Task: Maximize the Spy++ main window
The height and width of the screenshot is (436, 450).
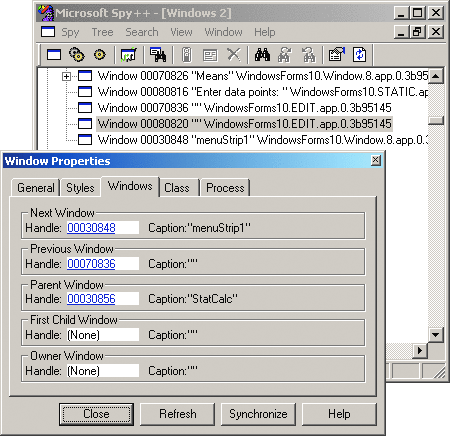Action: click(x=417, y=13)
